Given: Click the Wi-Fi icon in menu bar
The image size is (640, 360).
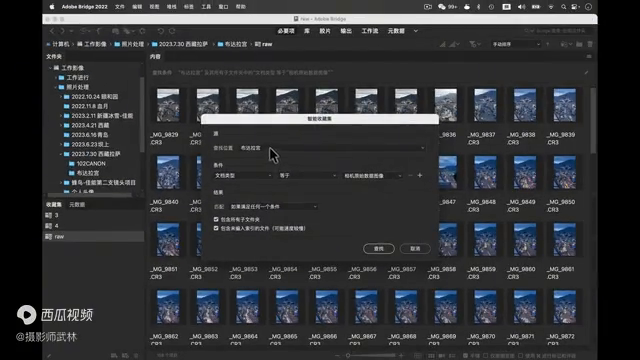Looking at the screenshot, I should 551,7.
